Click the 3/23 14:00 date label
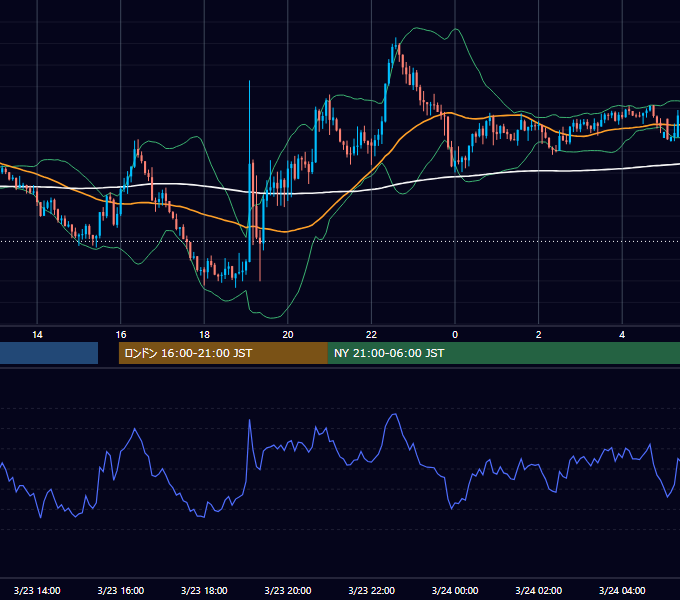Screen dimensions: 680x600 click(x=37, y=590)
